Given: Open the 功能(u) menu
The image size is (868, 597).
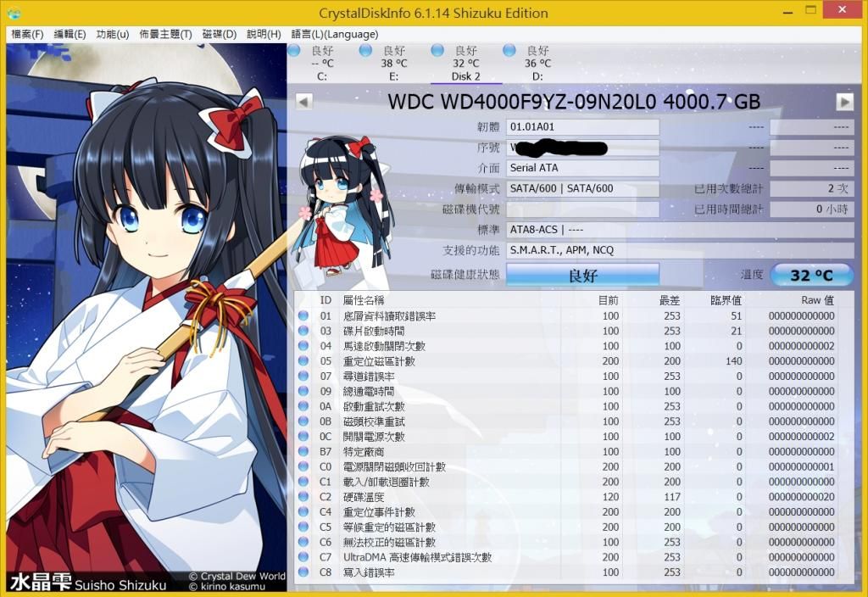Looking at the screenshot, I should [x=113, y=34].
